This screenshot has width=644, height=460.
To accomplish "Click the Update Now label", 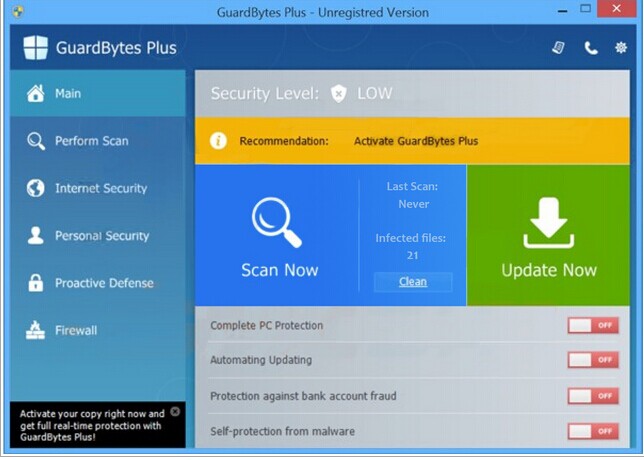I will 549,270.
